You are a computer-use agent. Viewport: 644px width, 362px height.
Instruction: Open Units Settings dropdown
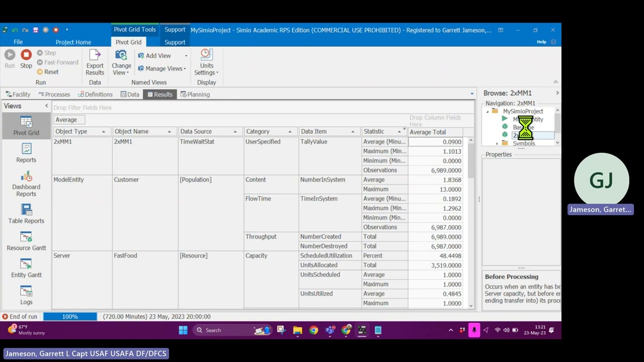(x=206, y=62)
